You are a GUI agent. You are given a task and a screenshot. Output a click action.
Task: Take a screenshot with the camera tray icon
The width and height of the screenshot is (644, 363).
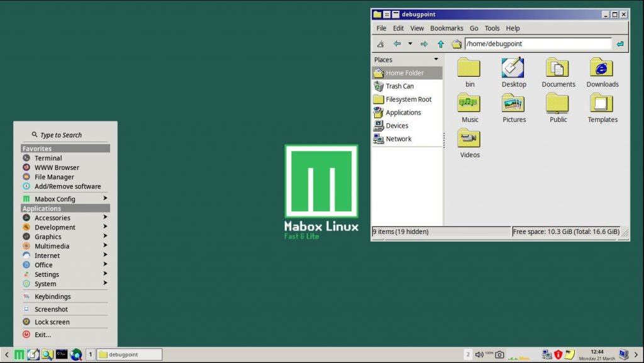click(x=499, y=354)
